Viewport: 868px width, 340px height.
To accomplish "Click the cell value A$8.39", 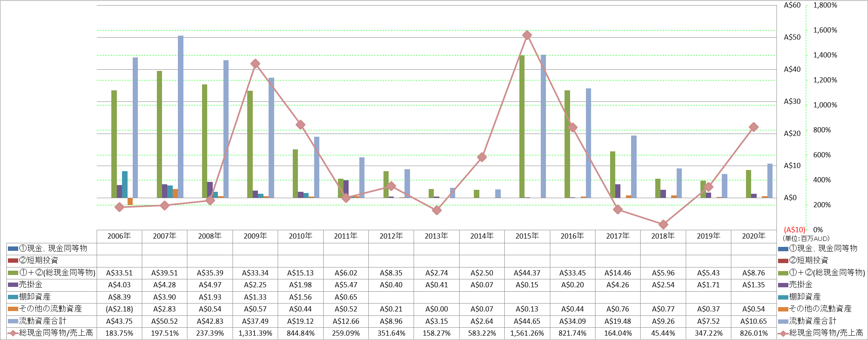I will pyautogui.click(x=119, y=297).
